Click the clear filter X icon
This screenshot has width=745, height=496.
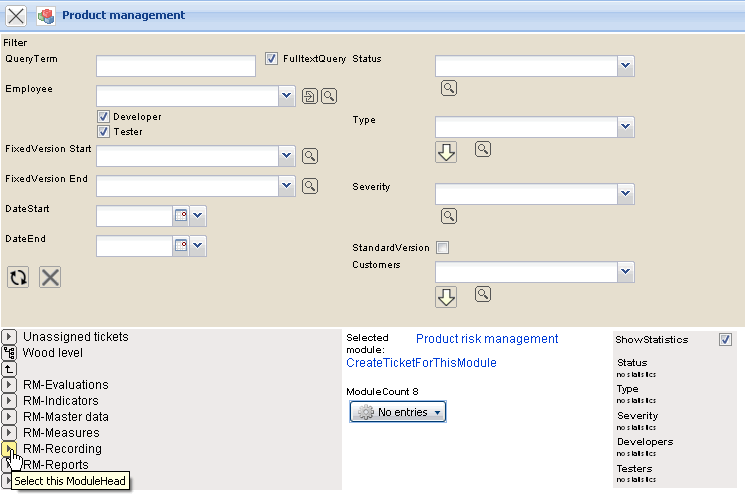click(50, 277)
